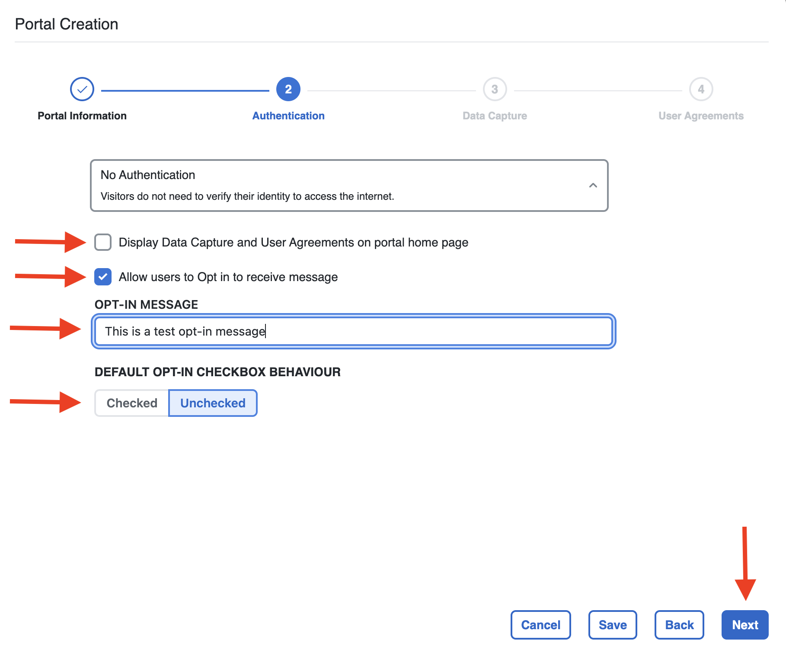Screen dimensions: 786x672
Task: Save the portal configuration
Action: click(x=612, y=625)
